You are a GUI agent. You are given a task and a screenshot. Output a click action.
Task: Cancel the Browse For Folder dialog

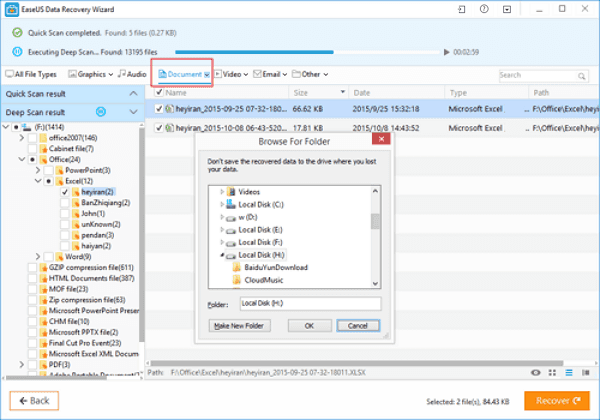(358, 326)
